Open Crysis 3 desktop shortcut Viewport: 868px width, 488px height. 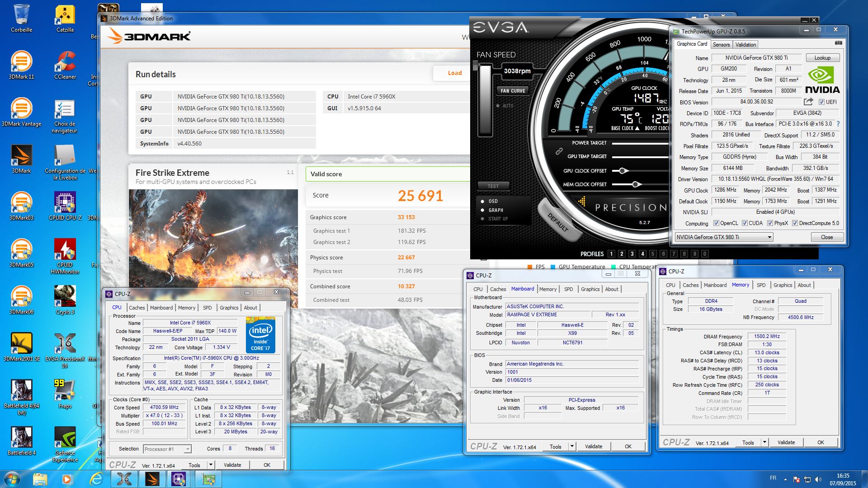(65, 300)
